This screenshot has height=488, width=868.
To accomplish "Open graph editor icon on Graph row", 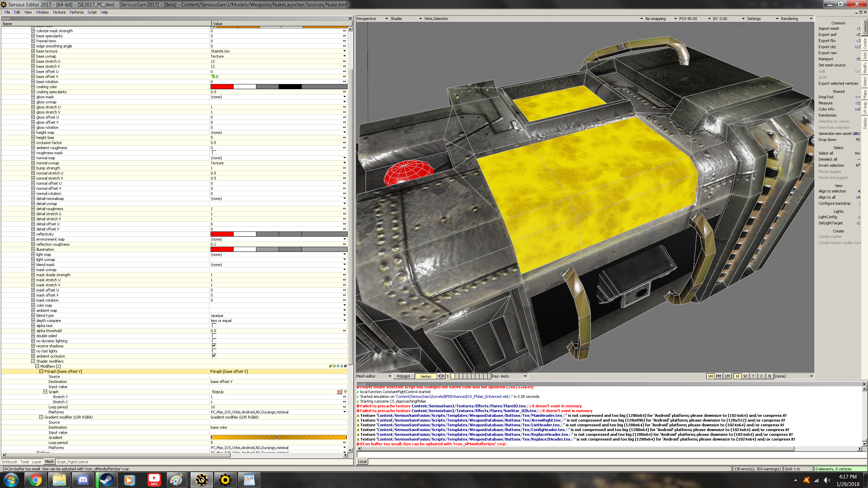I will point(339,392).
